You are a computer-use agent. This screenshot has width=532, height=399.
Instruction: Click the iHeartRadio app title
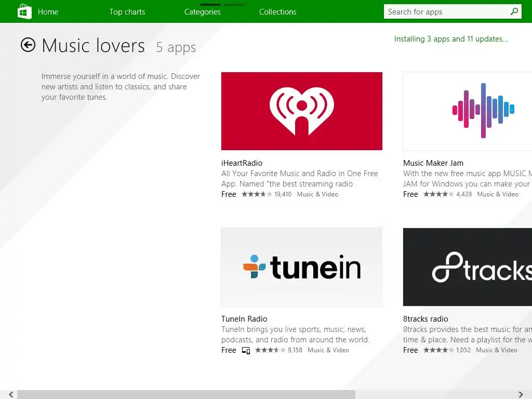[242, 163]
